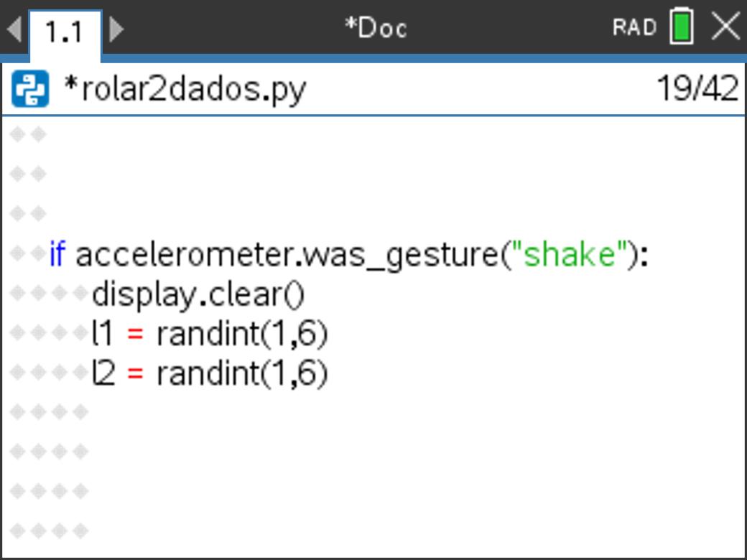Click the *Doc document title
The image size is (747, 560).
(x=376, y=29)
